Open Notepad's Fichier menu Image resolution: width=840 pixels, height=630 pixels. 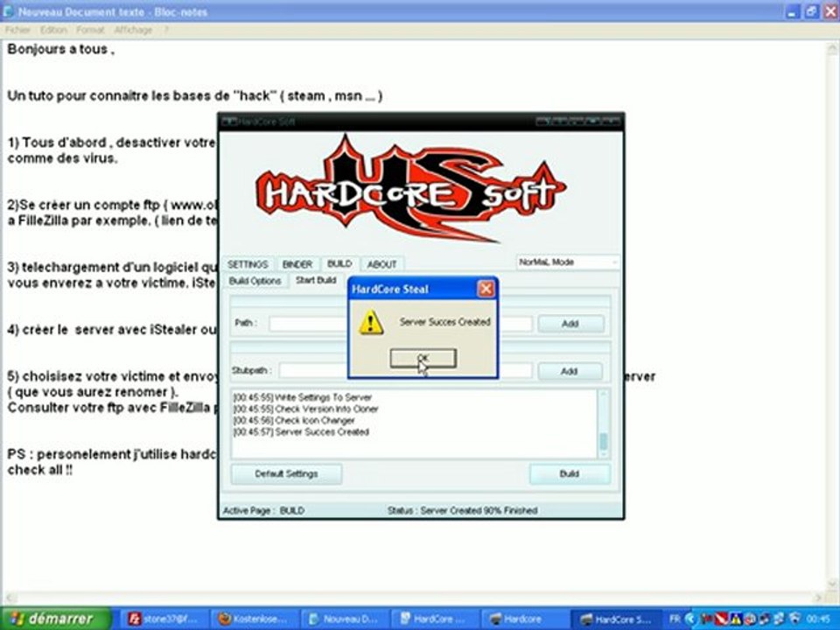pos(17,30)
